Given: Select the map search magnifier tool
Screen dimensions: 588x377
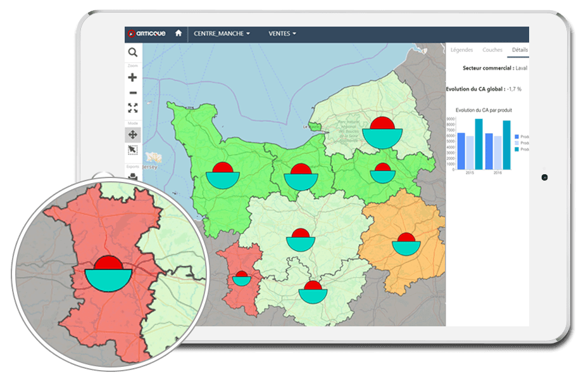Looking at the screenshot, I should pos(133,51).
